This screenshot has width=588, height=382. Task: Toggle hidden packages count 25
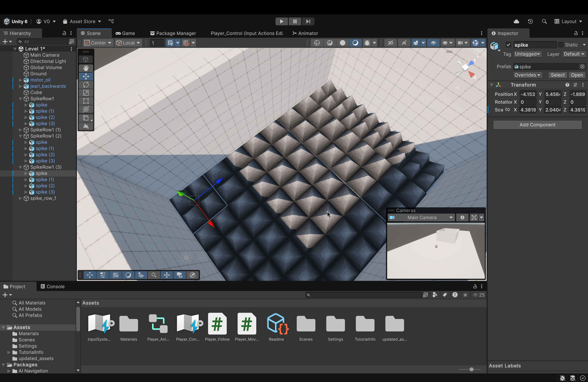click(479, 295)
